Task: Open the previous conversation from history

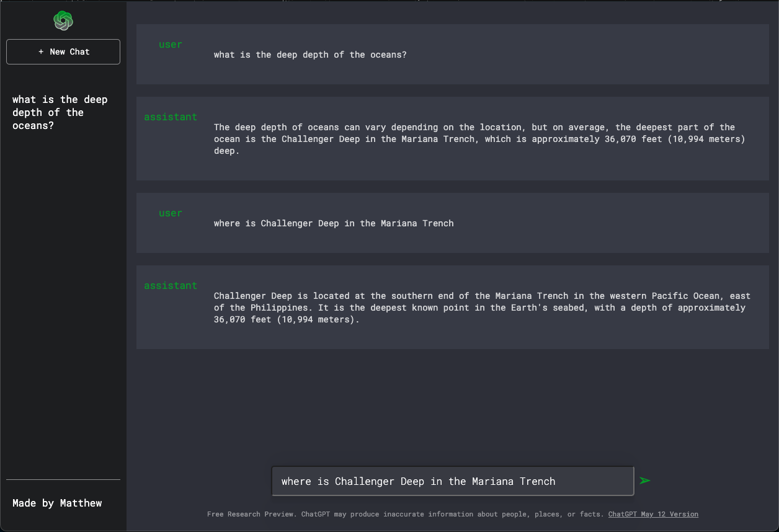Action: [60, 112]
